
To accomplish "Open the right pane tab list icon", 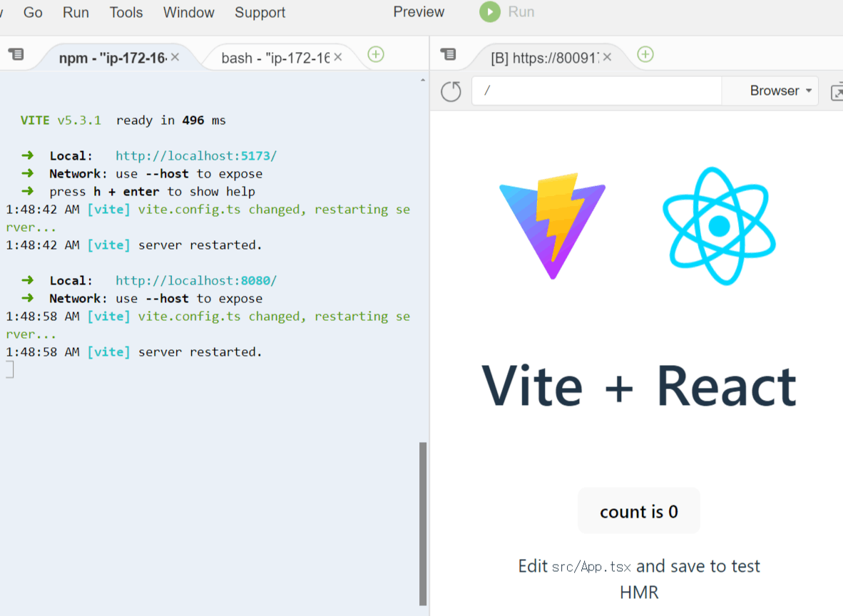I will pyautogui.click(x=448, y=53).
